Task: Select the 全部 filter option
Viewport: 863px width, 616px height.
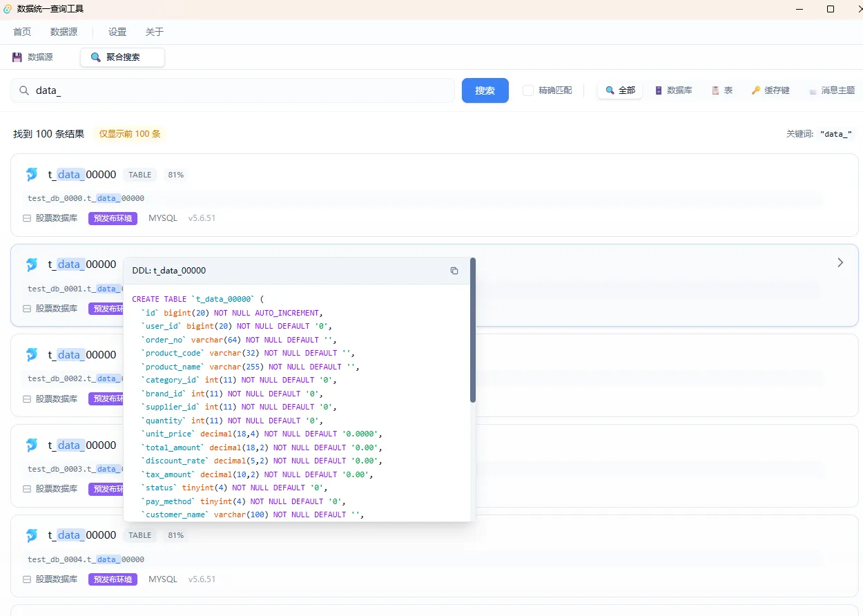Action: click(620, 90)
